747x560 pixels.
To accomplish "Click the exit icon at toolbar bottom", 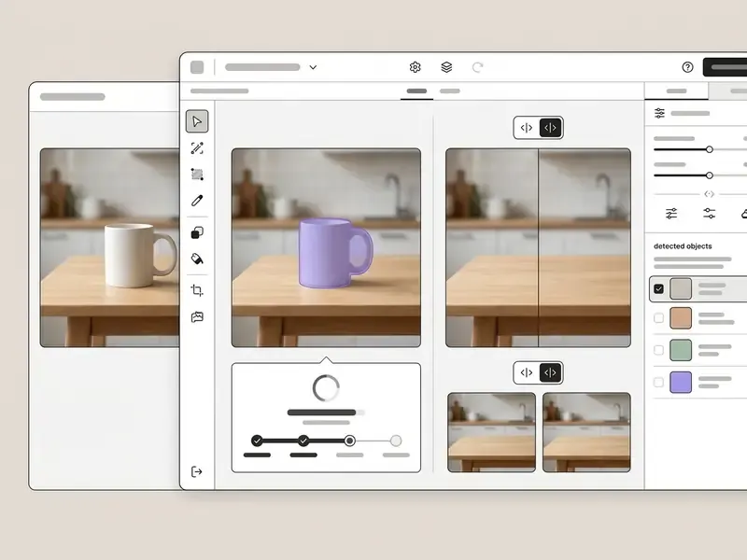I will coord(197,471).
